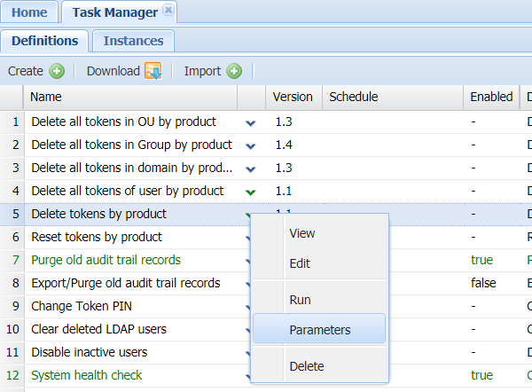Screen dimensions: 532x392
Task: Switch to the Instances tab
Action: 133,41
